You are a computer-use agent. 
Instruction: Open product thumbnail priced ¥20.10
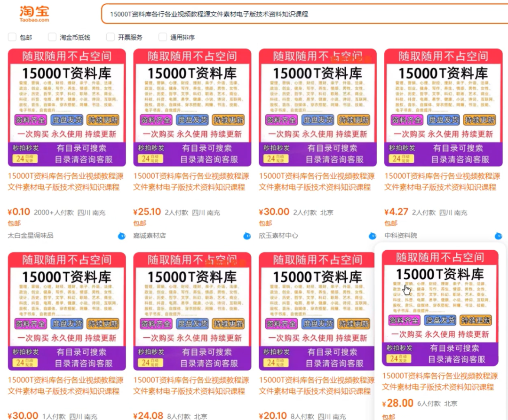(317, 311)
